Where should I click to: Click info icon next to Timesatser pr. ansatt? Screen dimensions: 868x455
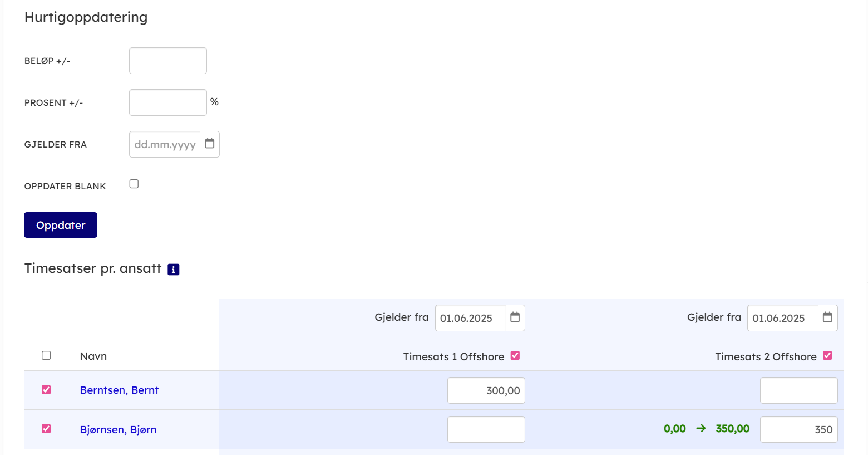174,270
